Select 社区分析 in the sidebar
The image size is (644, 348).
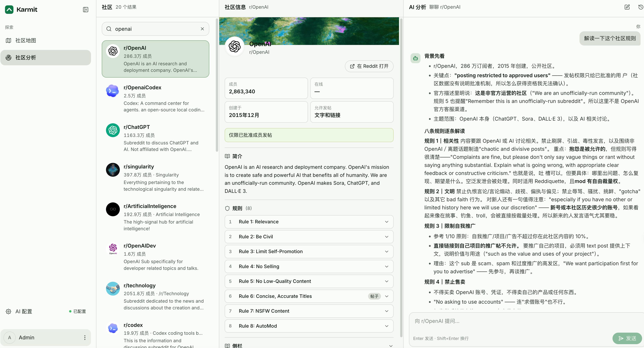coord(46,57)
